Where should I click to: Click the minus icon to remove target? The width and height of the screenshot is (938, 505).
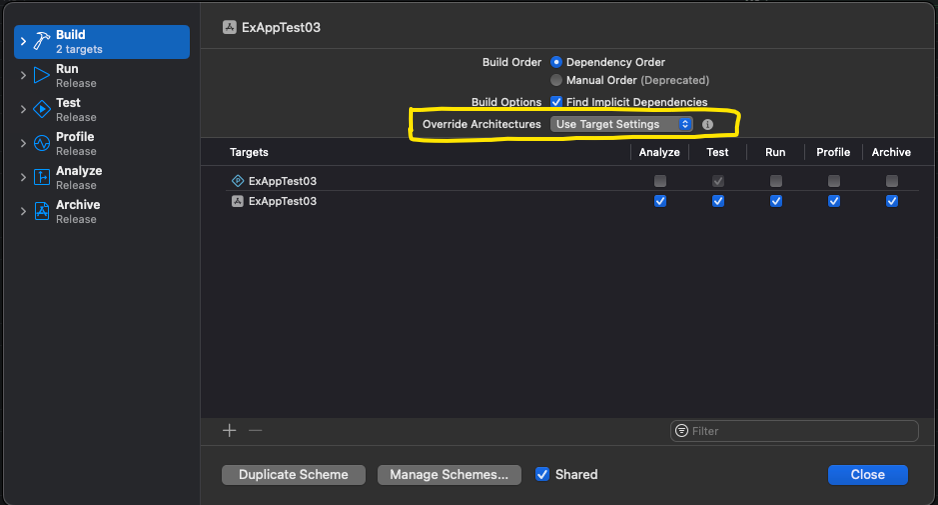coord(255,430)
